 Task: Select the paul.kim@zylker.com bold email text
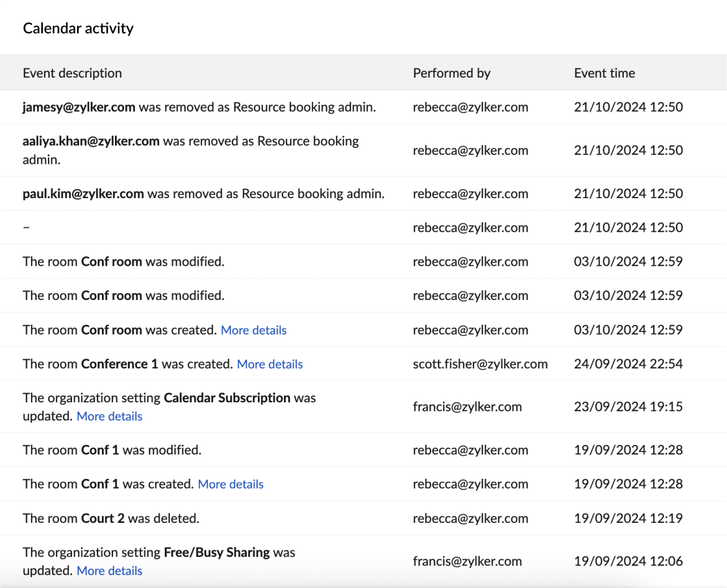[x=83, y=194]
